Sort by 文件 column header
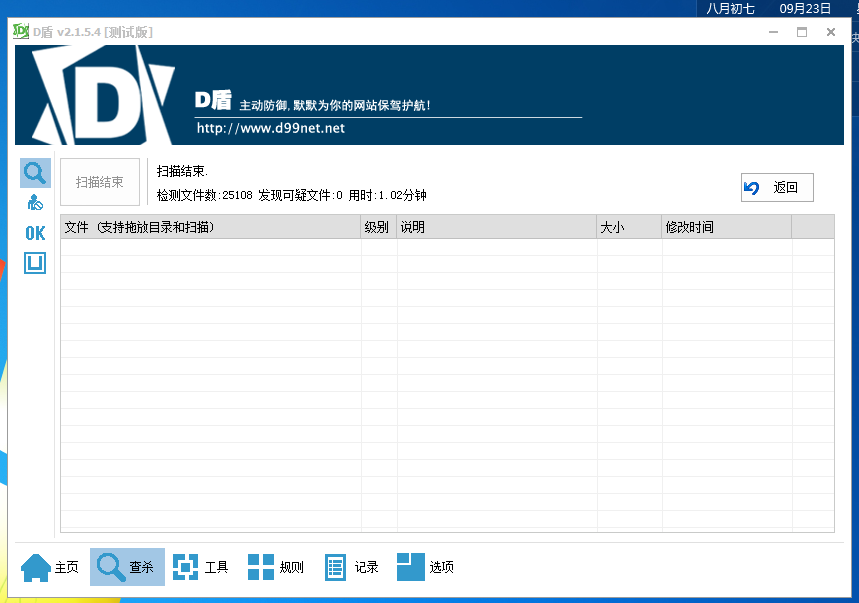The height and width of the screenshot is (603, 859). [x=210, y=227]
